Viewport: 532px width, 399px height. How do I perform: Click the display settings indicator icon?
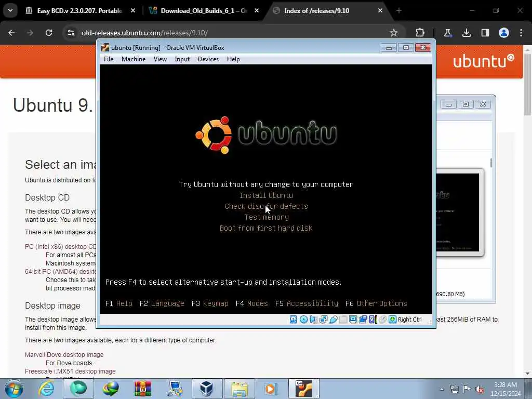tap(353, 320)
